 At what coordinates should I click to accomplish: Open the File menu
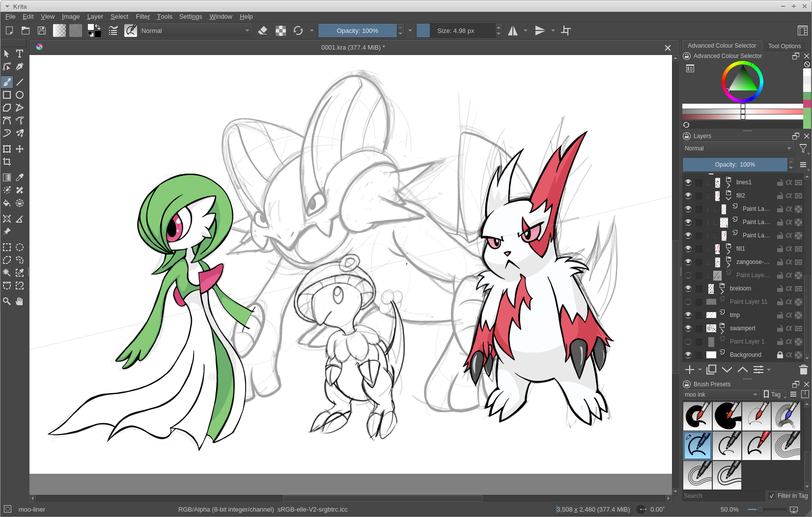tap(10, 16)
